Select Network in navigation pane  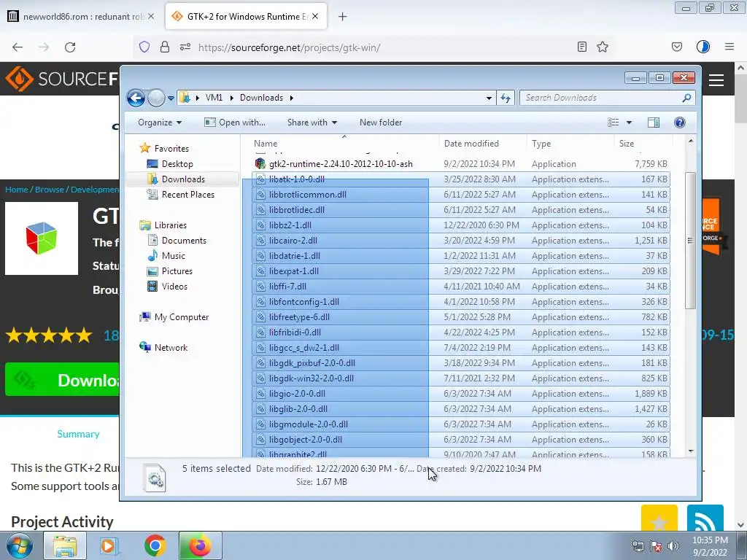pos(163,348)
